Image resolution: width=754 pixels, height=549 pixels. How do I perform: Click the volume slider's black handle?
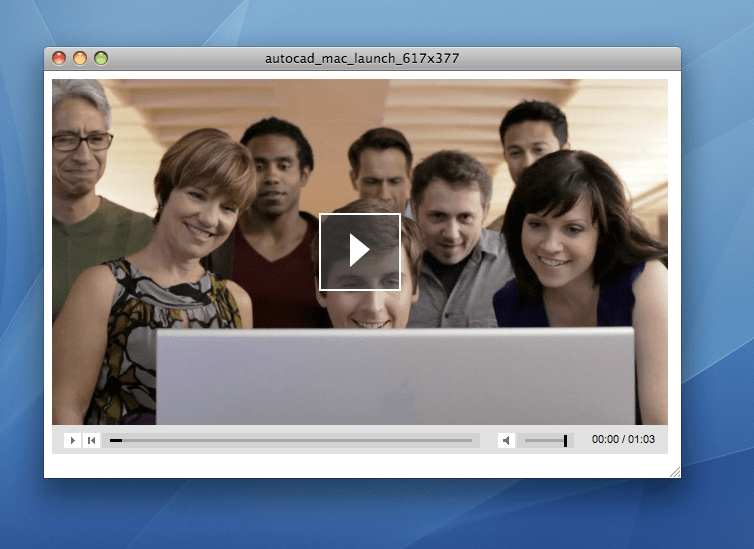(566, 440)
